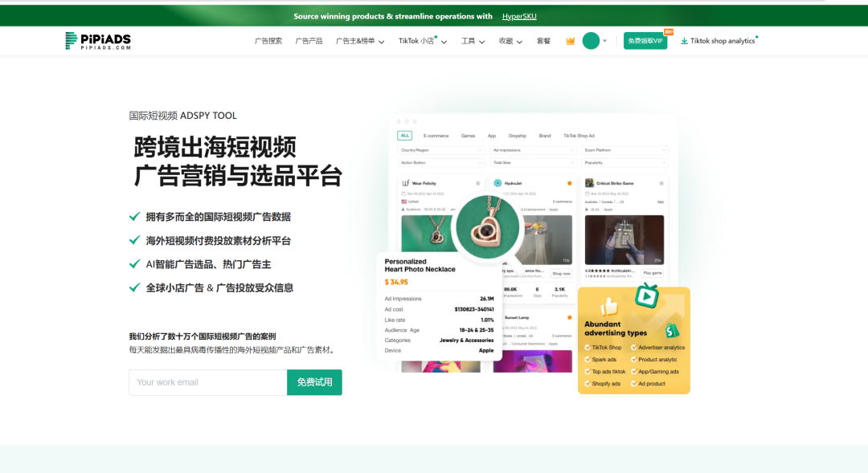Select 广告搜索 in the navigation menu
Screen dimensions: 868x473
(x=268, y=40)
